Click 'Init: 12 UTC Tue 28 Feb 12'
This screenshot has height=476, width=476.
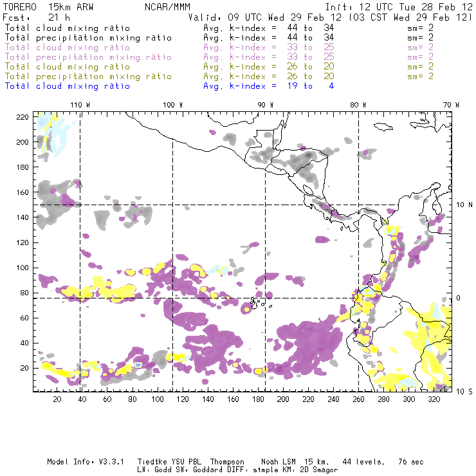click(399, 7)
